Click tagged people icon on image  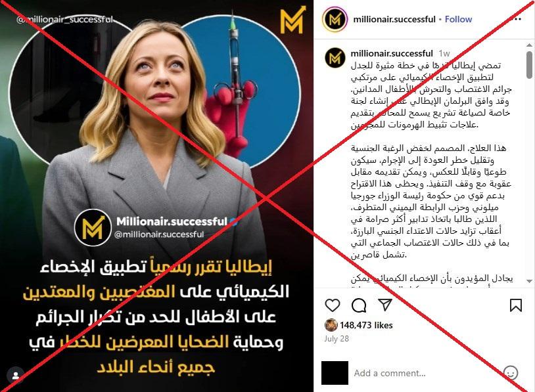[15, 376]
